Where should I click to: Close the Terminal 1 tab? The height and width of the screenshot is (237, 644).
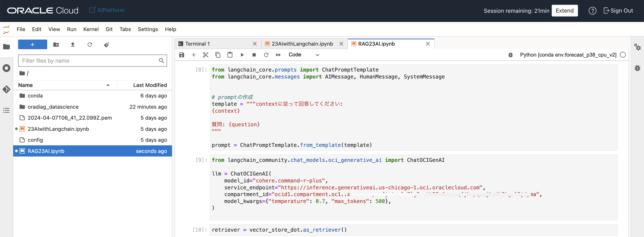point(255,44)
